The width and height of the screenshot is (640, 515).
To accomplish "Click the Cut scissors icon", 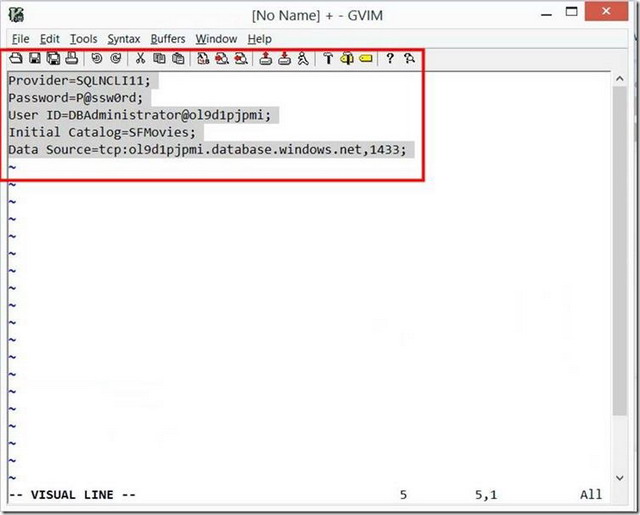I will point(140,58).
